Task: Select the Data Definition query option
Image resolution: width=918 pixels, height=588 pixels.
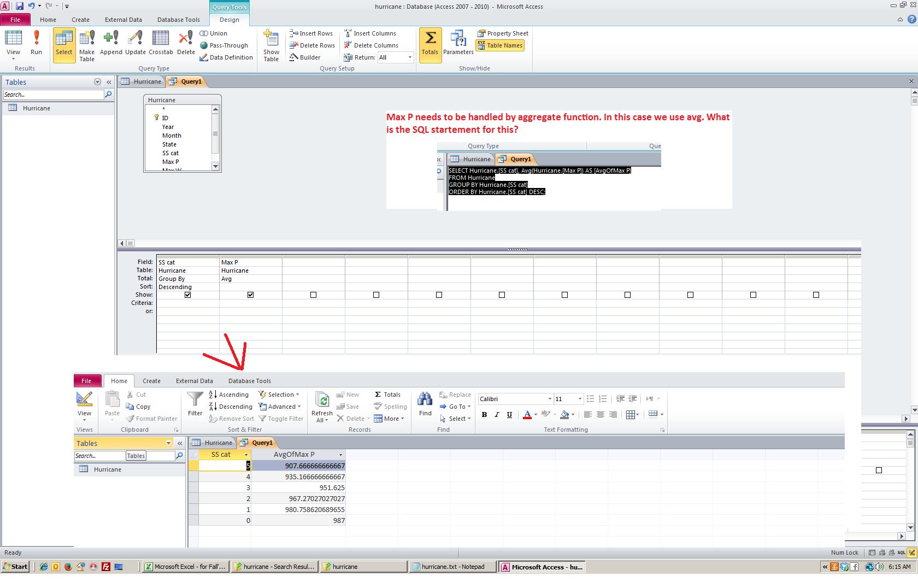Action: 226,57
